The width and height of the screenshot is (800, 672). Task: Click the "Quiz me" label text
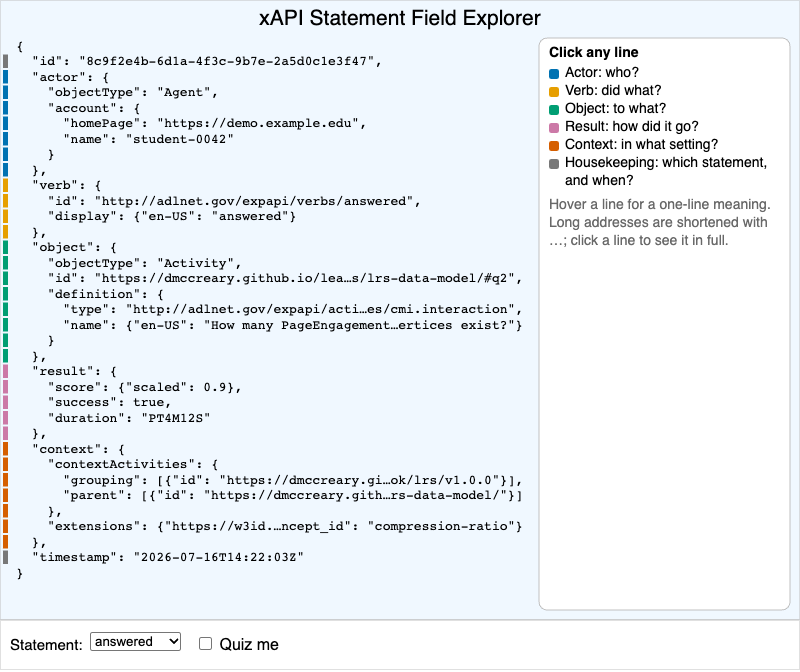249,644
